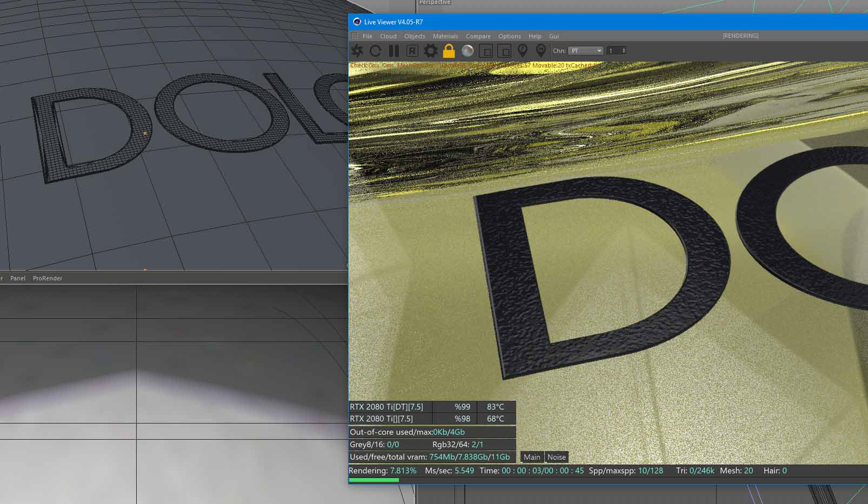The height and width of the screenshot is (504, 868).
Task: Open the Objects menu
Action: click(x=415, y=36)
